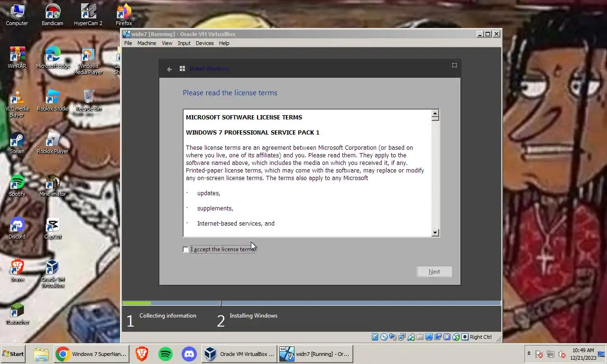Switch to the Chrome Windows 7 SuperNan taskbar button
This screenshot has width=607, height=364.
[92, 354]
